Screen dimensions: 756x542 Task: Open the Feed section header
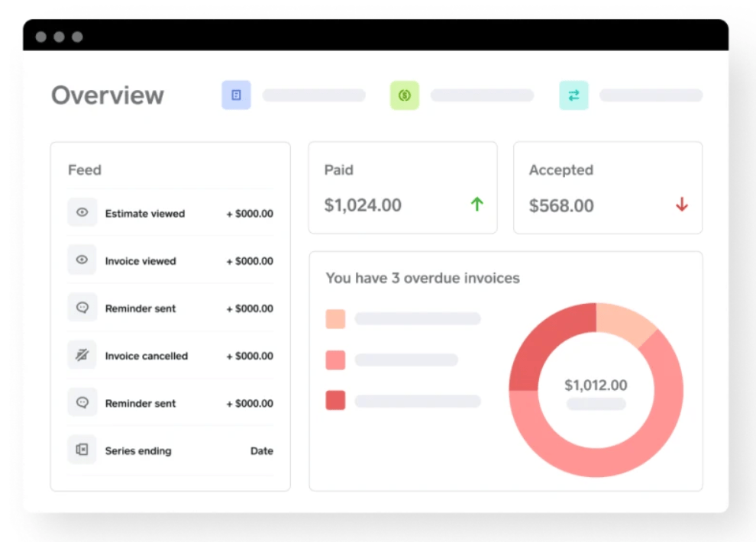[85, 169]
